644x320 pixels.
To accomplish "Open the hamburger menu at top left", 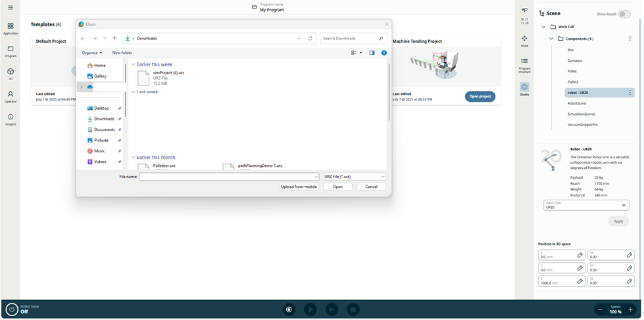I will (11, 8).
